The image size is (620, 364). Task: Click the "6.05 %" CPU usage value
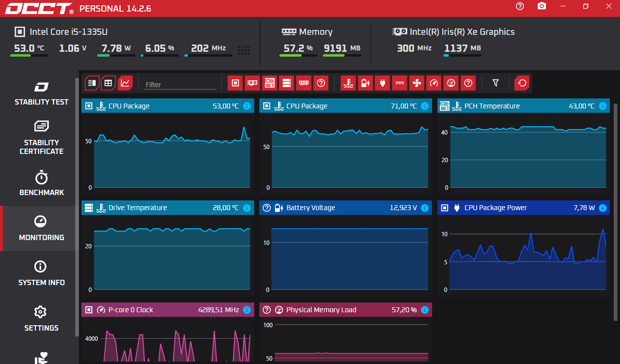160,48
